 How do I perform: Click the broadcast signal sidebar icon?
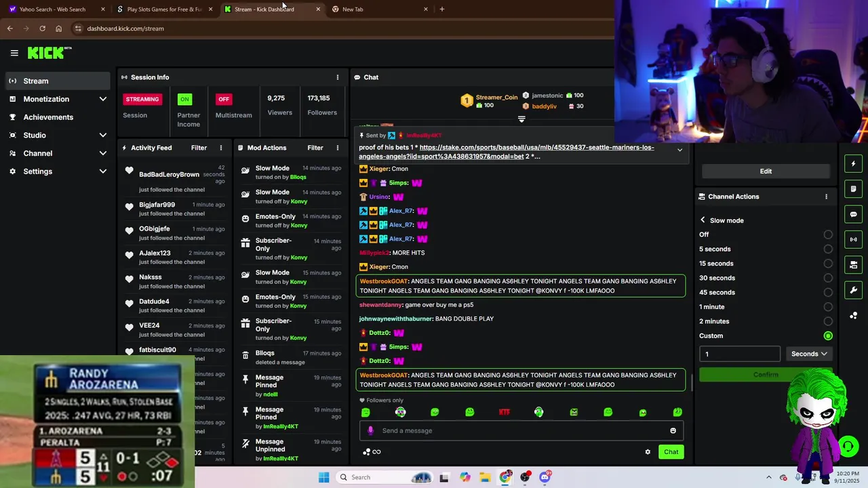click(853, 239)
